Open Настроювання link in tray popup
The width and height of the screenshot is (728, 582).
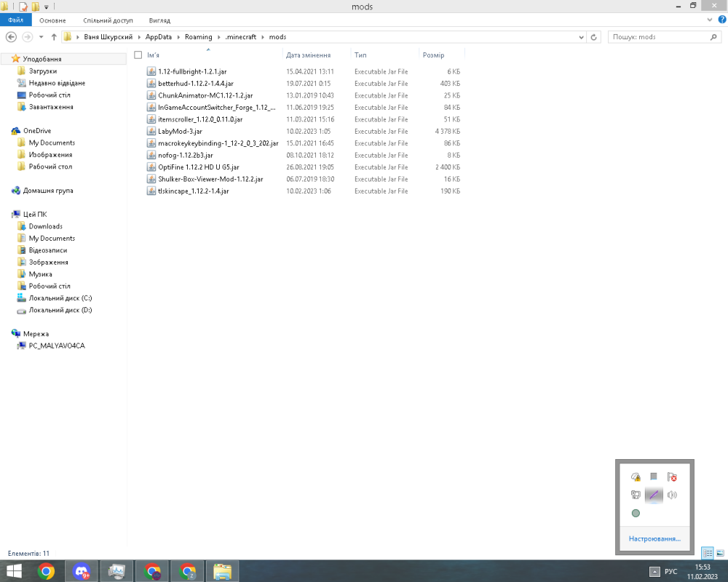[x=654, y=539]
